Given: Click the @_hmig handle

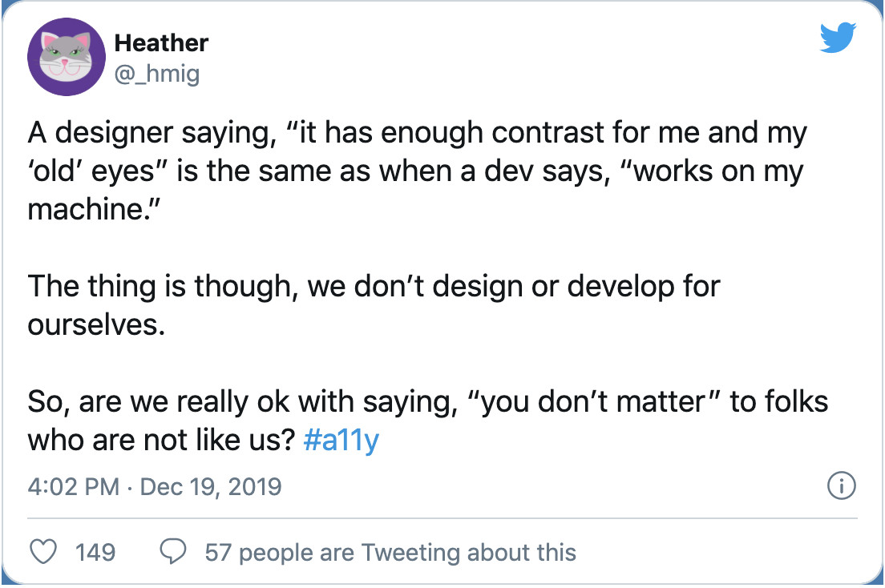Looking at the screenshot, I should (156, 74).
